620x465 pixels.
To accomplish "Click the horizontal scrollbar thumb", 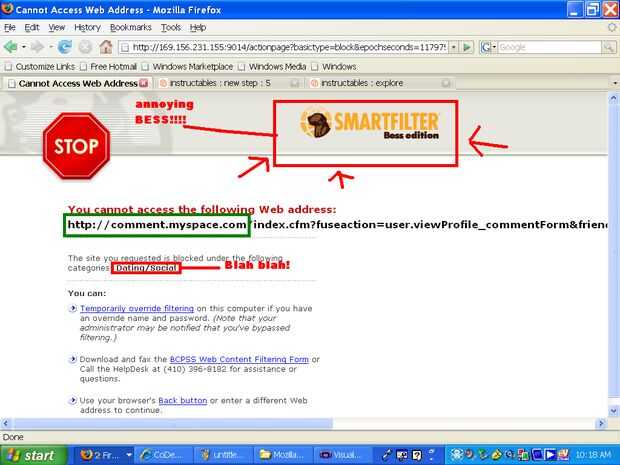I will [172, 423].
